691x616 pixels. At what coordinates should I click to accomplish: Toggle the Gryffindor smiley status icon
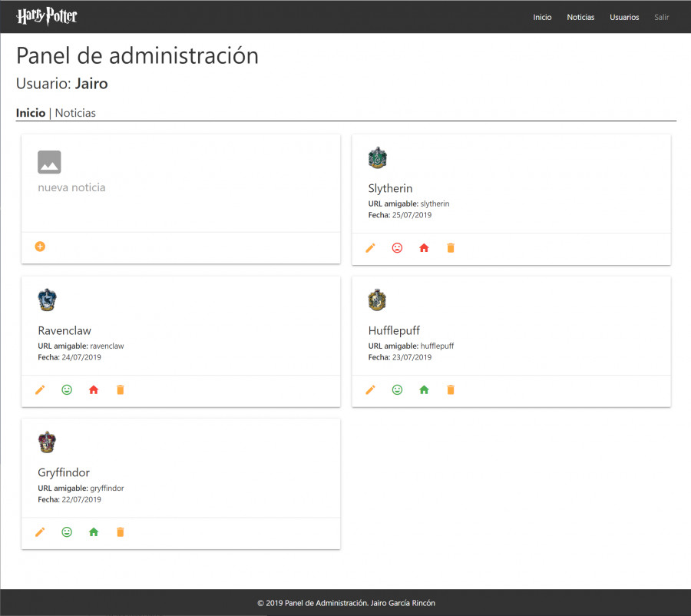pos(67,532)
